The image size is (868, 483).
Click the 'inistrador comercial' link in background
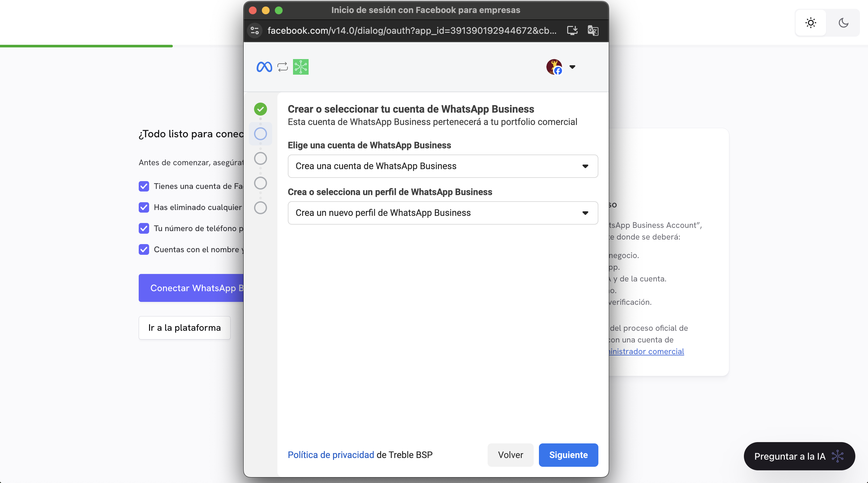tap(646, 352)
